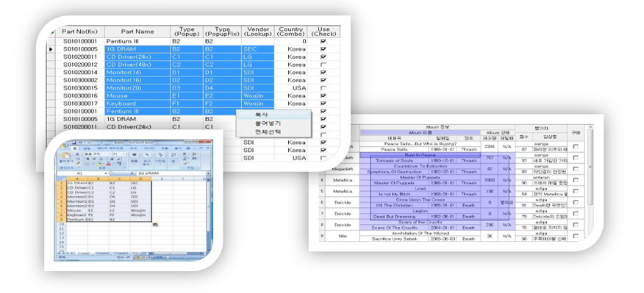Click the paste options smart tag below the Excel selection
This screenshot has height=293, width=644.
pyautogui.click(x=156, y=225)
